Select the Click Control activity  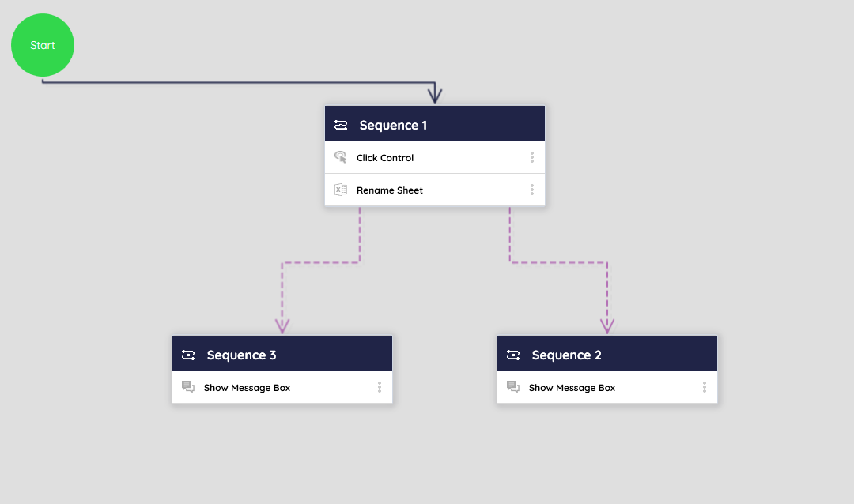[385, 158]
